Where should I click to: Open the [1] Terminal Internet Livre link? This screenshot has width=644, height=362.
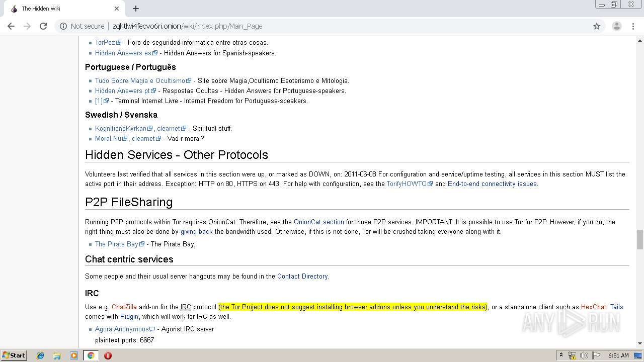[x=99, y=101]
